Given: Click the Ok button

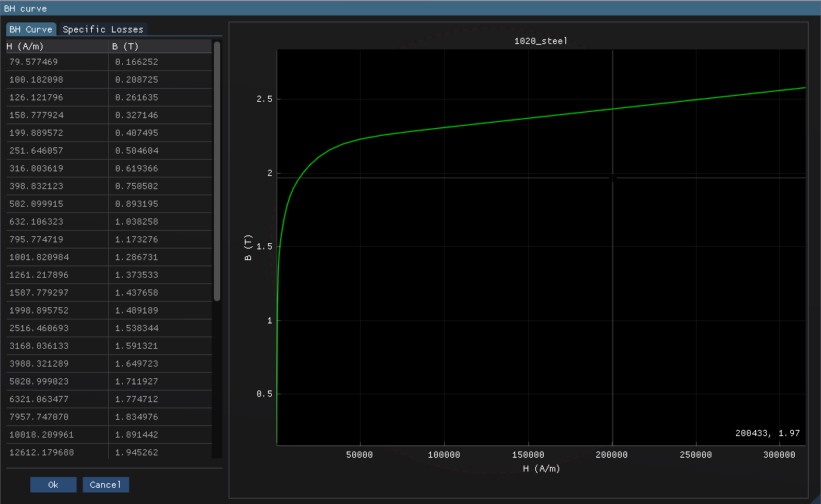Looking at the screenshot, I should (x=53, y=484).
